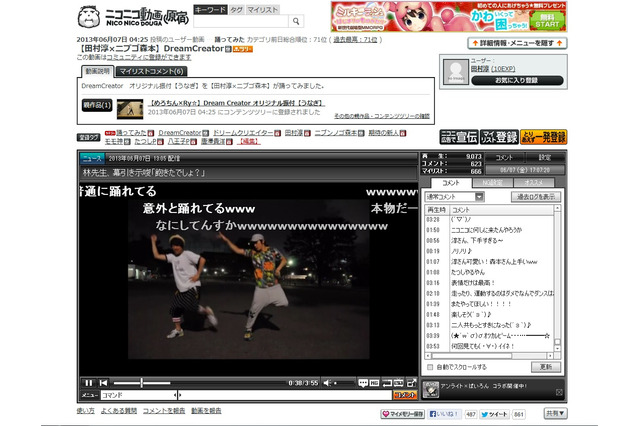The image size is (640, 426).
Task: Click the マイリスト登録 button
Action: point(499,137)
